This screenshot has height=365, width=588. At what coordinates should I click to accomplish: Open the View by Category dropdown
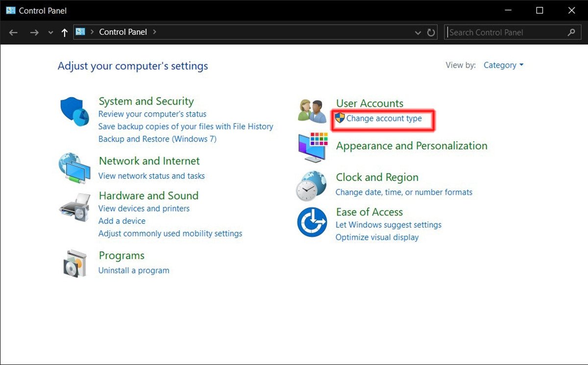click(x=503, y=65)
